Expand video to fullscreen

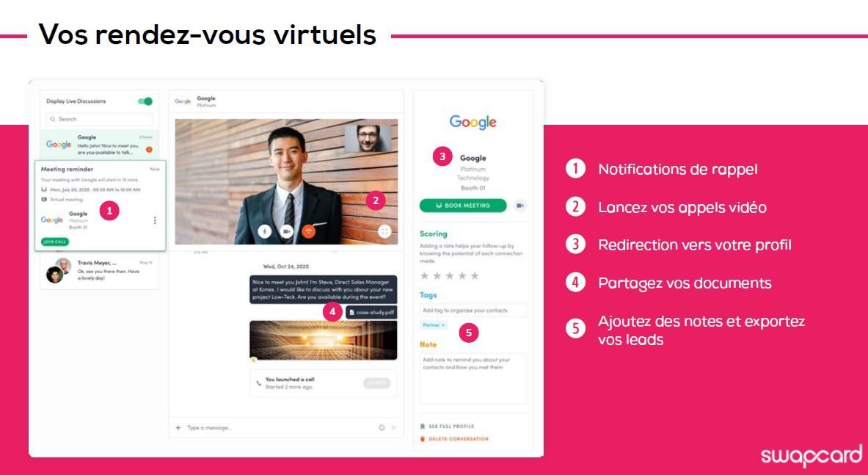(384, 231)
